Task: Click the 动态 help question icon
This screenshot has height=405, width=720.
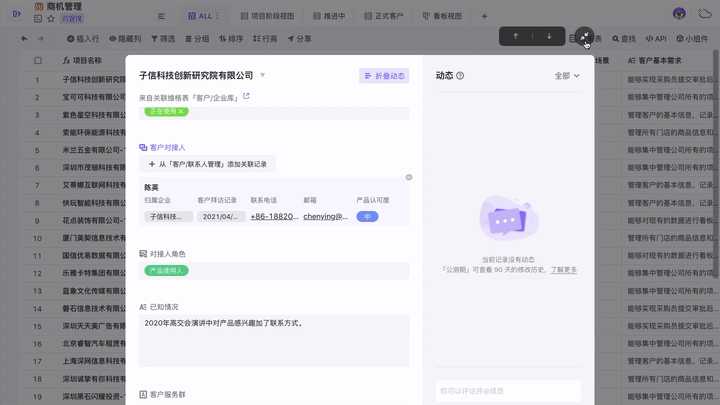Action: 462,76
